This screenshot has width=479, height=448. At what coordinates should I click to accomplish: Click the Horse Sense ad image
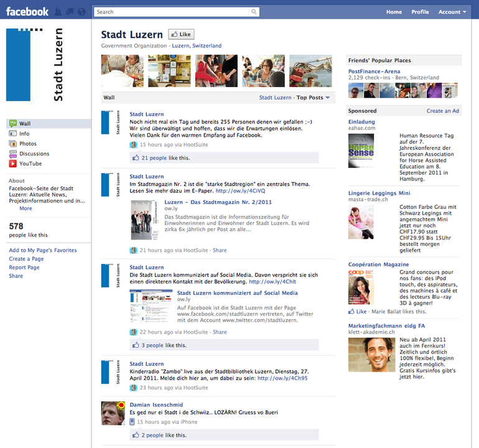point(361,151)
